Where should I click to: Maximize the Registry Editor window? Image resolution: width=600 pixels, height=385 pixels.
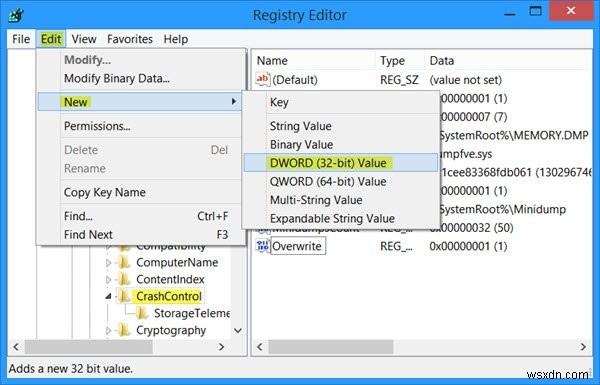tap(535, 11)
